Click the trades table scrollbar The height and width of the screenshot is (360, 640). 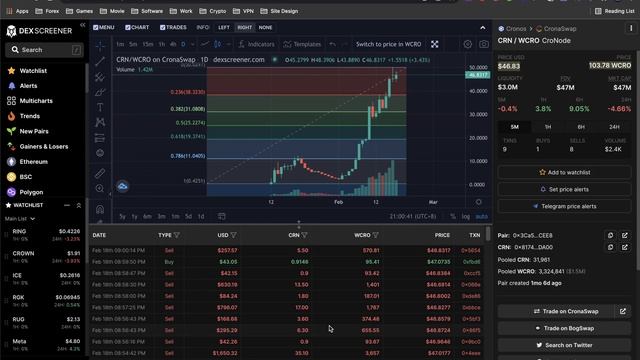pos(488,233)
